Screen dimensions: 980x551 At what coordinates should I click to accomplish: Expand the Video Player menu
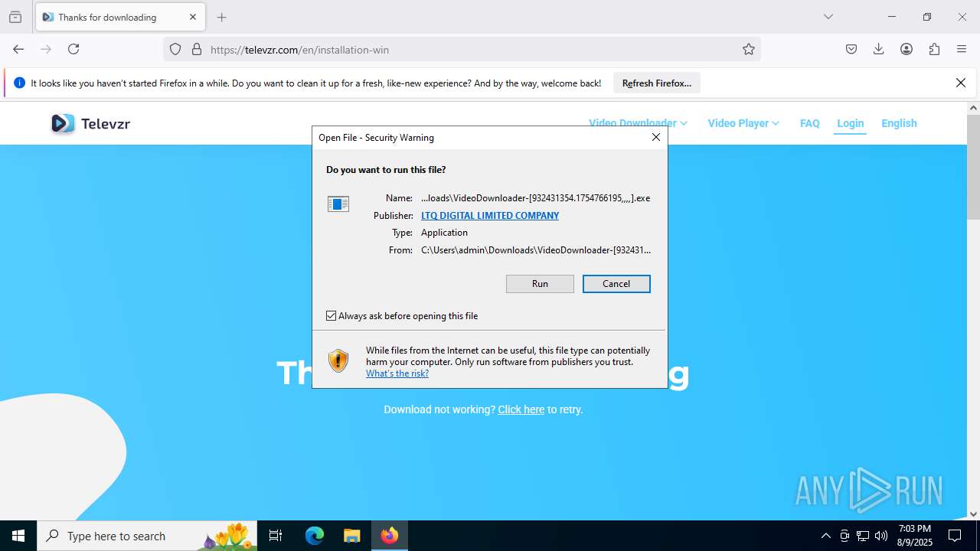point(743,123)
